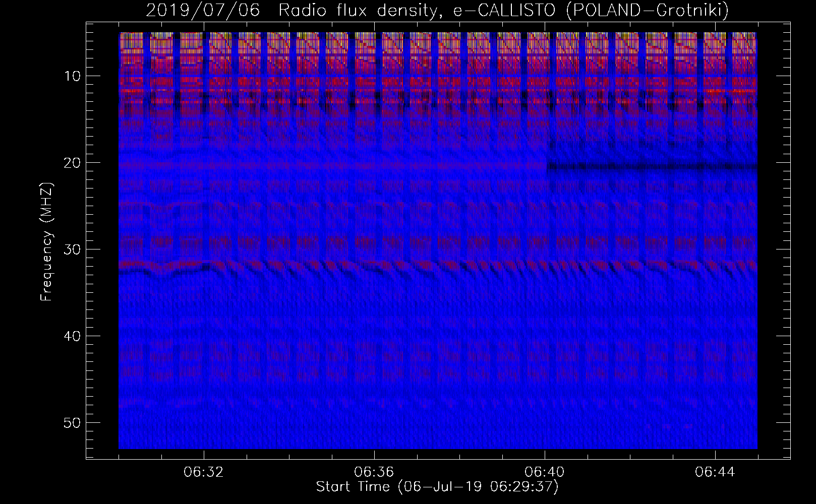Click the 50 MHz frequency tick label
The height and width of the screenshot is (504, 816).
tap(72, 422)
